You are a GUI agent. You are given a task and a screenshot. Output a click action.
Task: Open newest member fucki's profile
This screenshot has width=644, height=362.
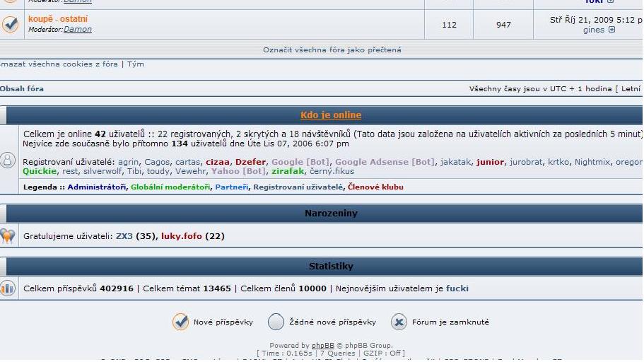coord(457,288)
